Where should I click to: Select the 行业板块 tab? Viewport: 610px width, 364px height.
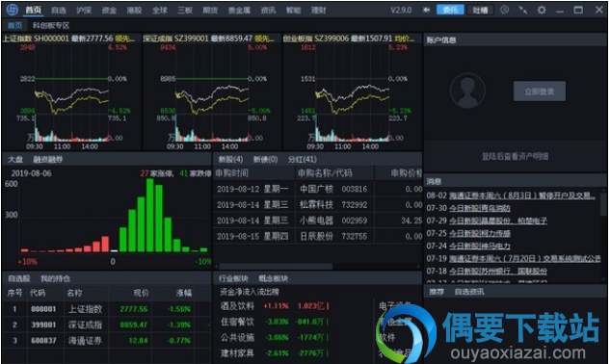233,278
